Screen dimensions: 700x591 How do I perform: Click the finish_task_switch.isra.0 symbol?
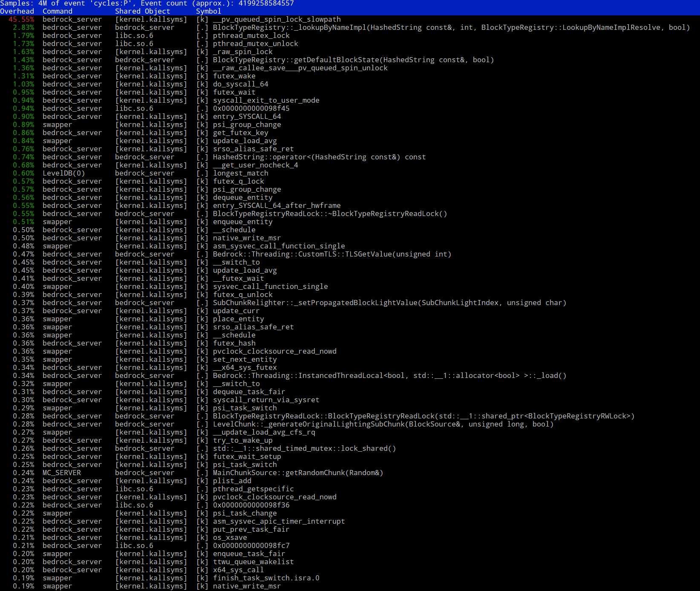266,578
